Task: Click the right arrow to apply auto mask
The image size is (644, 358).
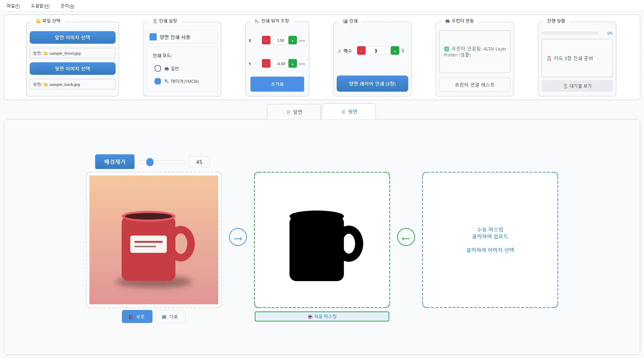Action: click(x=238, y=237)
